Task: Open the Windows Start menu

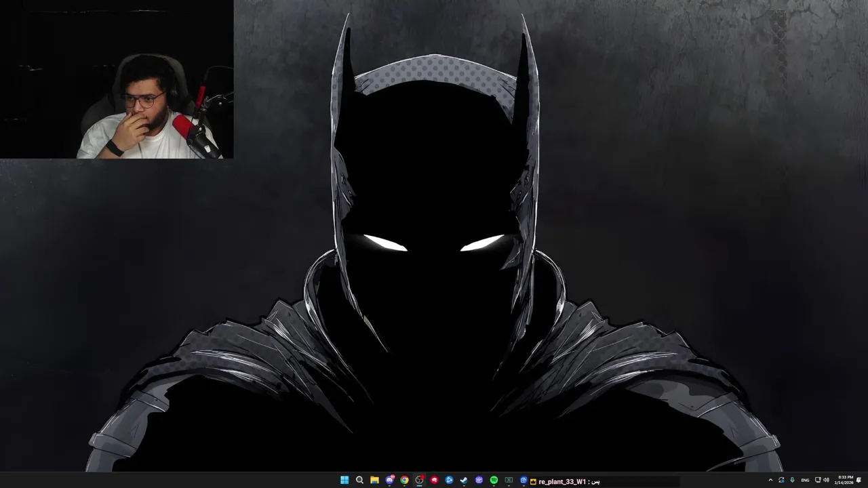Action: [344, 481]
